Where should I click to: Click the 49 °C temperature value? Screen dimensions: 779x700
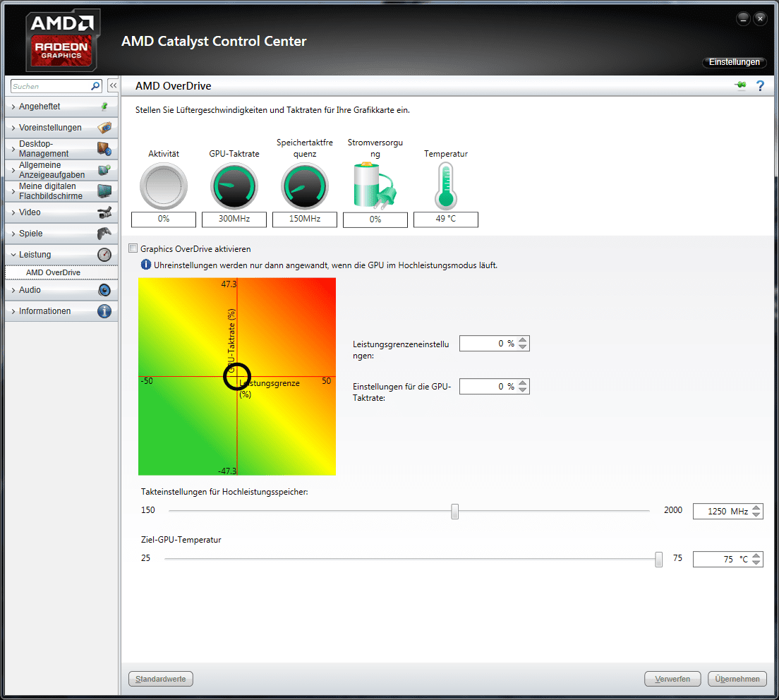(446, 219)
